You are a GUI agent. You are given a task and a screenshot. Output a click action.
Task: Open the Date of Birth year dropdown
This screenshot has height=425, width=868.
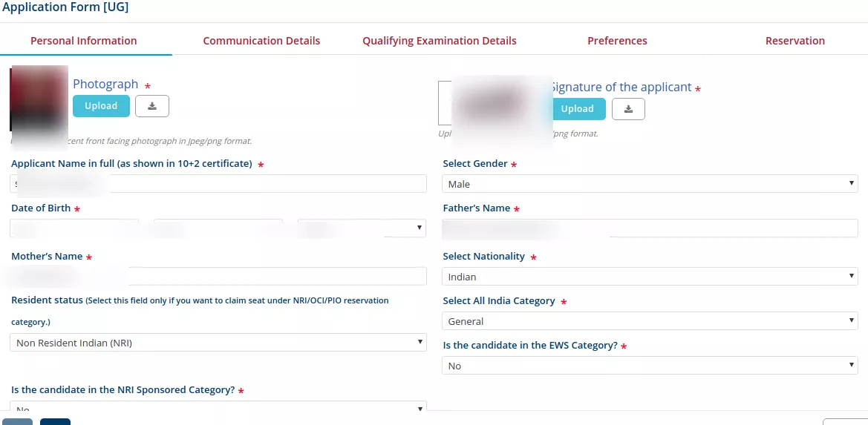[x=362, y=228]
